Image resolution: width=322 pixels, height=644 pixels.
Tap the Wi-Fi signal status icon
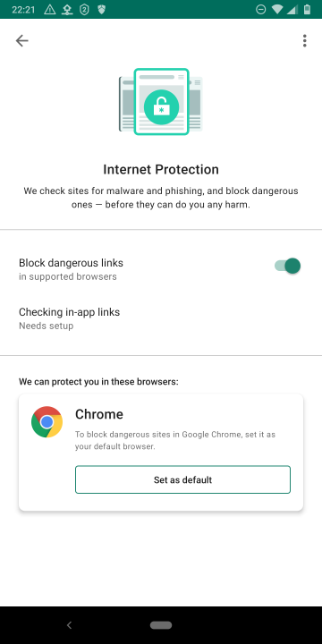tap(277, 10)
